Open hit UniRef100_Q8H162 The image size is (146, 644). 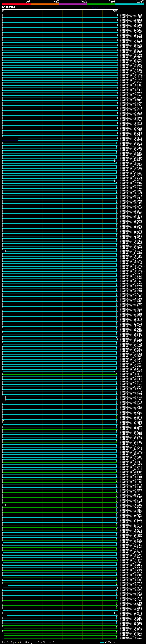pyautogui.click(x=131, y=22)
